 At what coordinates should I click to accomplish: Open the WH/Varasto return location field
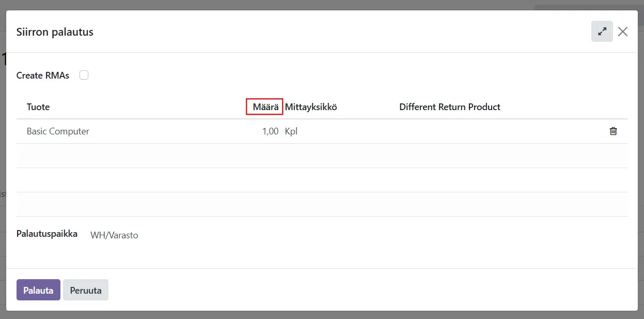[x=114, y=235]
